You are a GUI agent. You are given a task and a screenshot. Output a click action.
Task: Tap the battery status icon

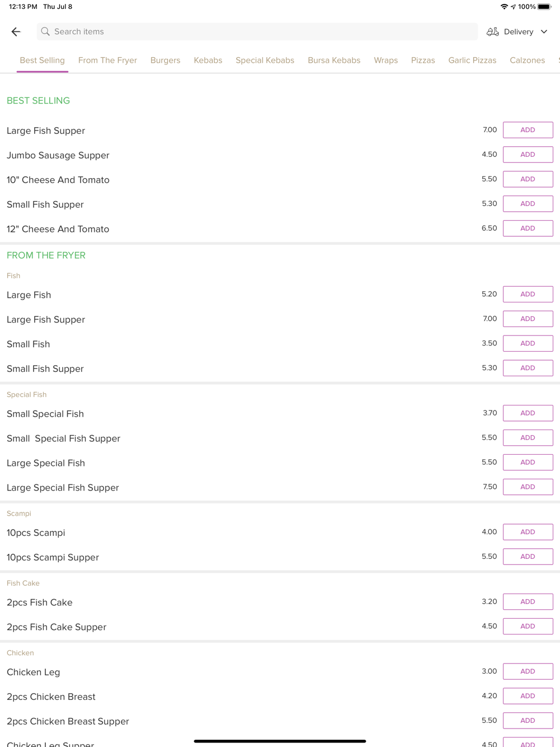point(544,7)
